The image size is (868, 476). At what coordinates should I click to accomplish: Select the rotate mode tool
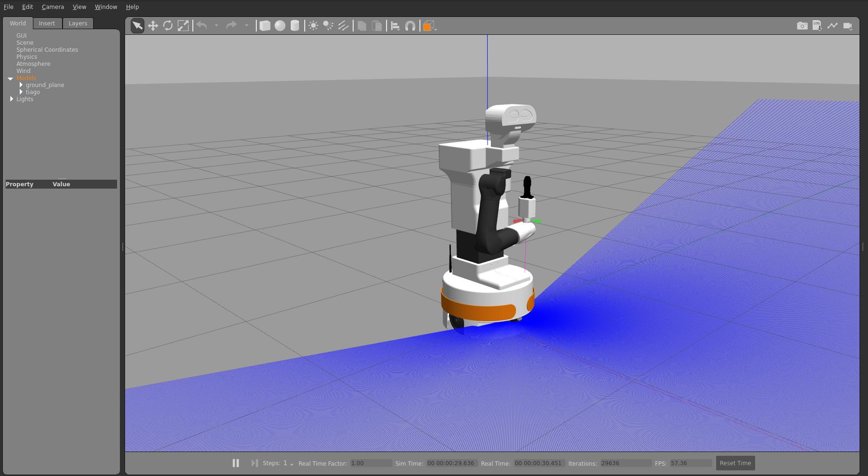point(168,26)
